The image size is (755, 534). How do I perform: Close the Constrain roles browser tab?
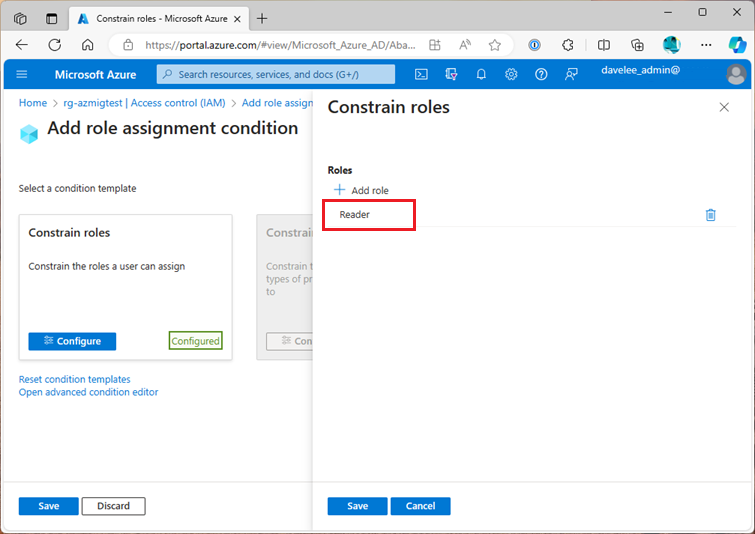237,19
